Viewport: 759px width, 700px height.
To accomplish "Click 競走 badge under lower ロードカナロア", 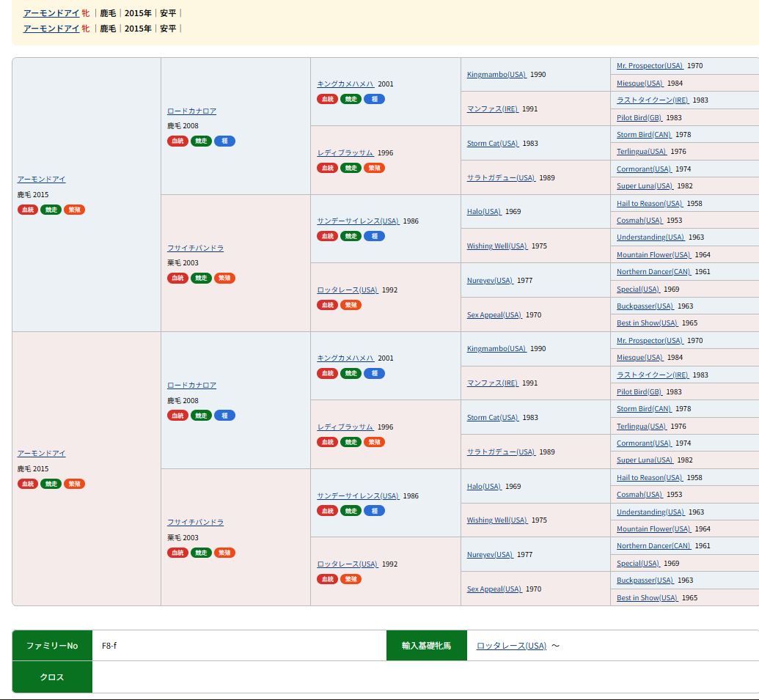I will (x=201, y=416).
